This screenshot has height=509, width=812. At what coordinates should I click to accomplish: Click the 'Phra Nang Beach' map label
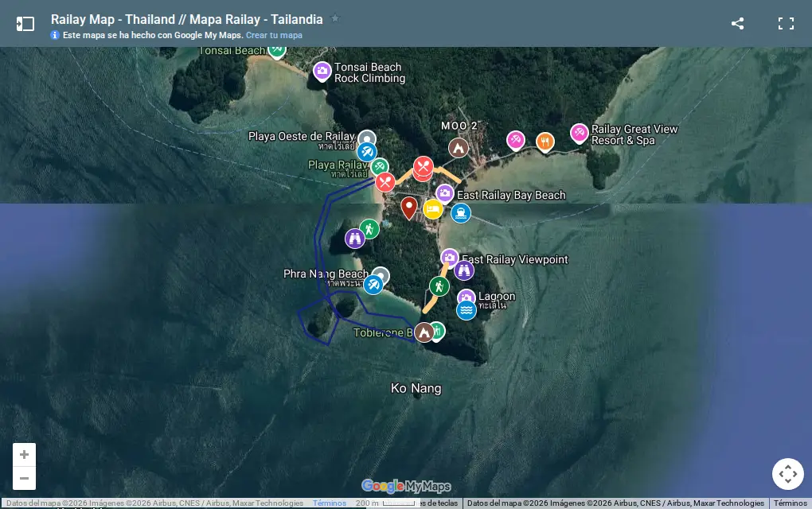326,274
